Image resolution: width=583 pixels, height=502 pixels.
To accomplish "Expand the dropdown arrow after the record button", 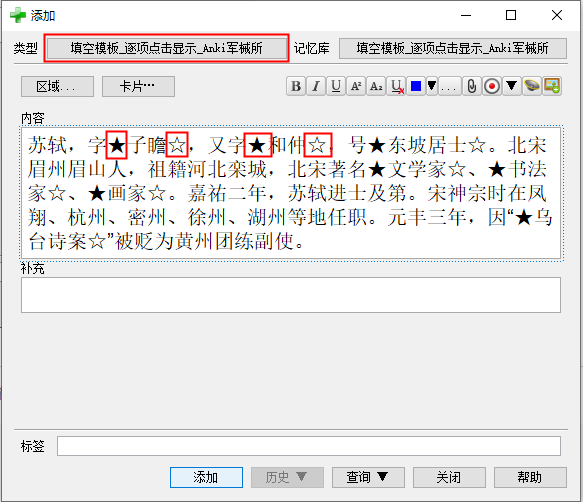I will [512, 86].
